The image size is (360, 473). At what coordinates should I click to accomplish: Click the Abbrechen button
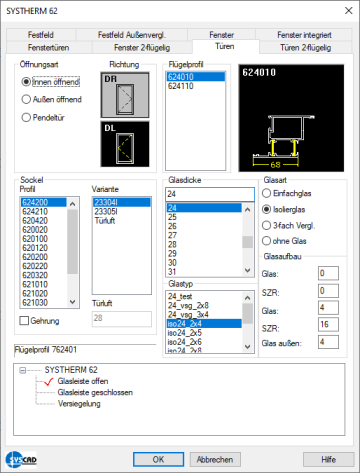coord(215,459)
